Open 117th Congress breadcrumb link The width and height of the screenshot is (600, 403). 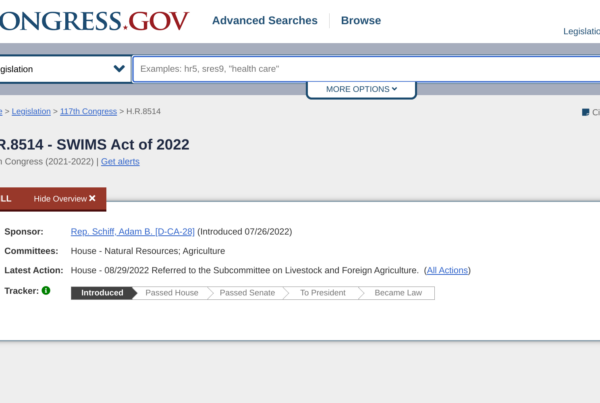[x=88, y=111]
